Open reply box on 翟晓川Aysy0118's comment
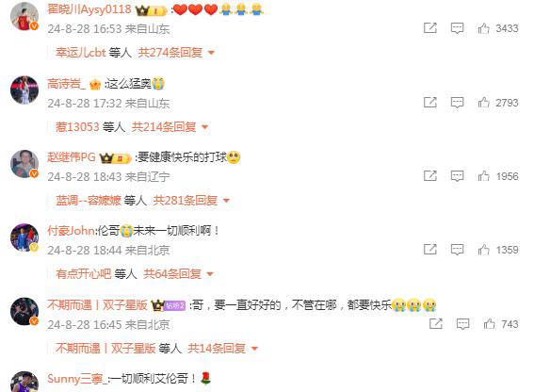534x392 pixels. [x=457, y=28]
